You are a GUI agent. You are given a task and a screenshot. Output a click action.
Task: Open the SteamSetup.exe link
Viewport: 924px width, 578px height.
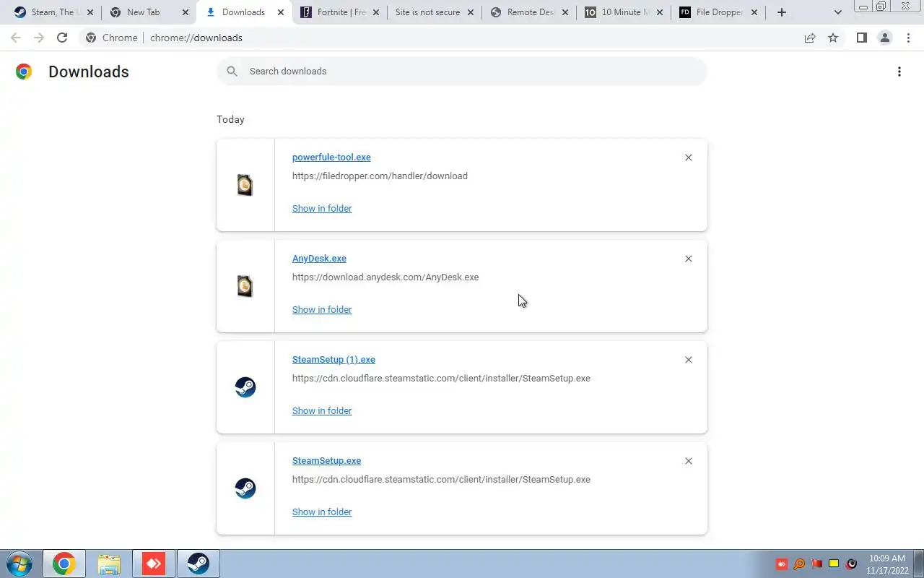pos(326,461)
